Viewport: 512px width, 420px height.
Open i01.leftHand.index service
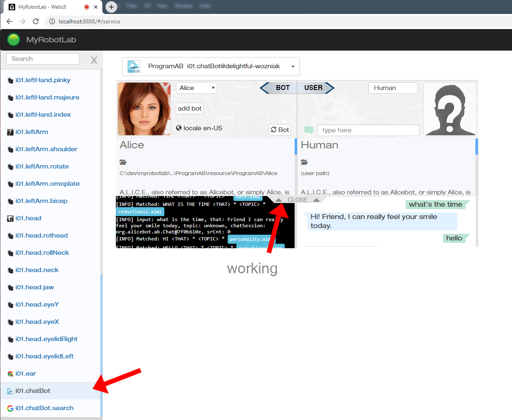43,115
